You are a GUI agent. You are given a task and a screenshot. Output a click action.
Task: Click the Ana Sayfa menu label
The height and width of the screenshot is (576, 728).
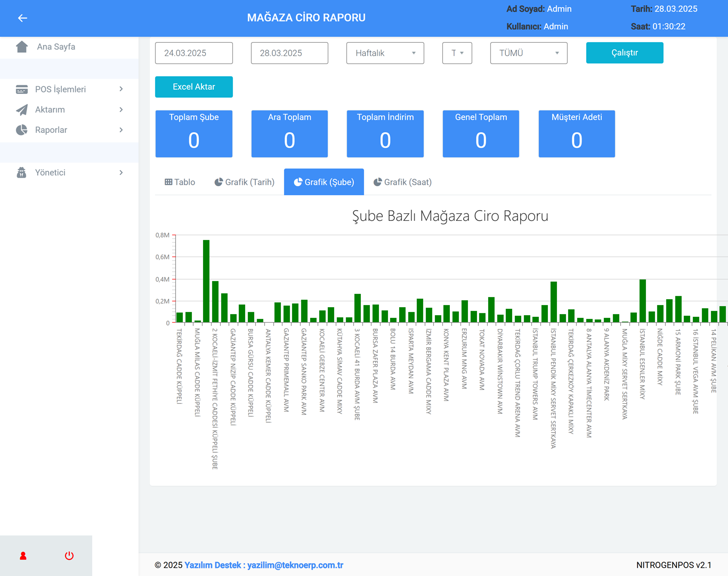pos(56,47)
